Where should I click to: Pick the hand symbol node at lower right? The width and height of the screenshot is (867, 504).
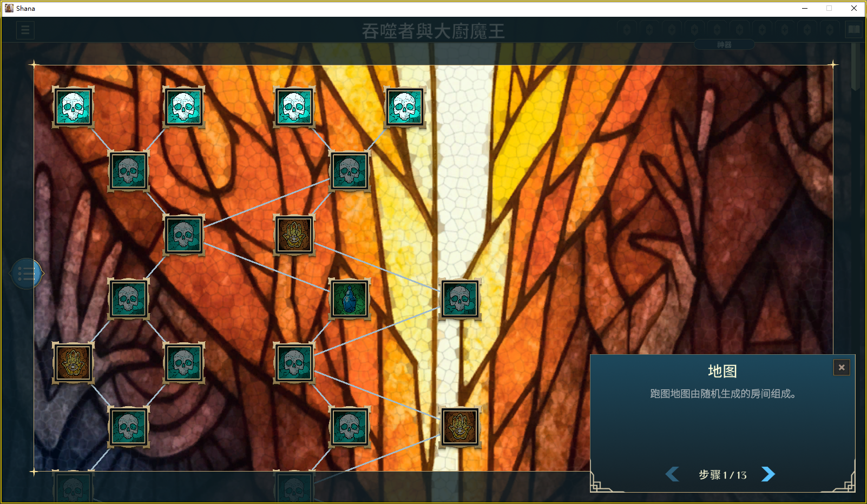point(460,427)
